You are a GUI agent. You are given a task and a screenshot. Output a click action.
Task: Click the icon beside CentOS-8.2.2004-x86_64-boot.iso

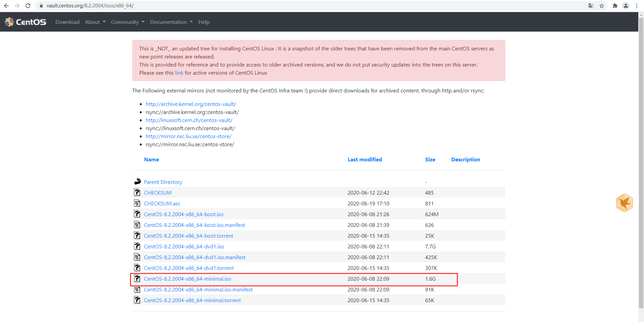coord(137,214)
